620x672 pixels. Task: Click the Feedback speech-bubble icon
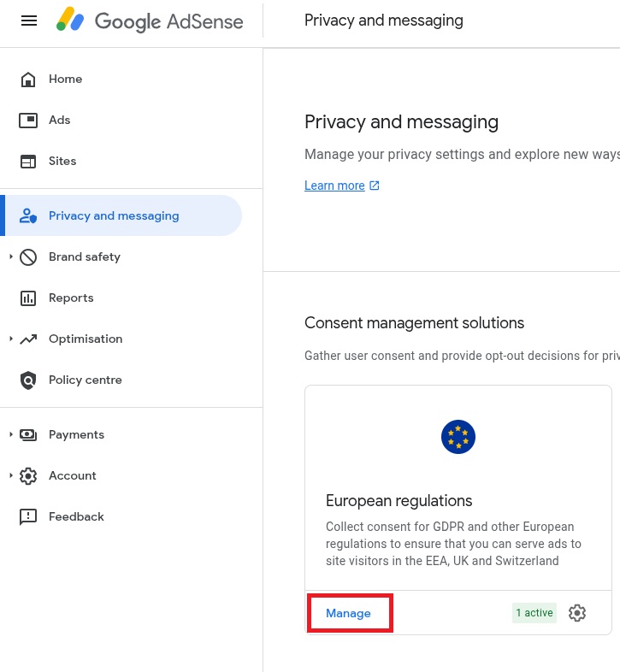click(x=28, y=517)
